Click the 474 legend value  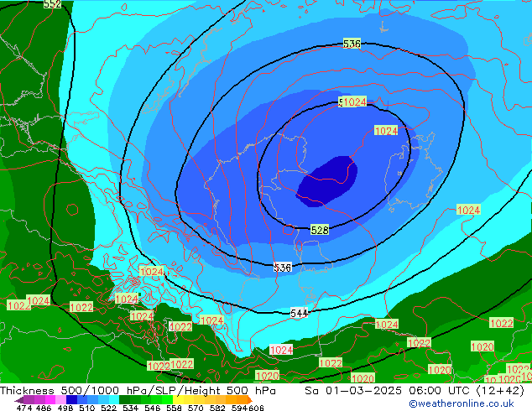(24, 408)
